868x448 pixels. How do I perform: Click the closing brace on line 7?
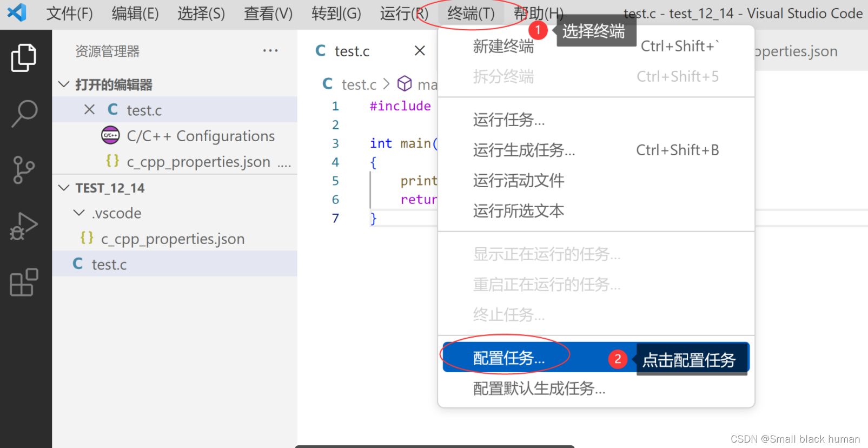point(373,218)
